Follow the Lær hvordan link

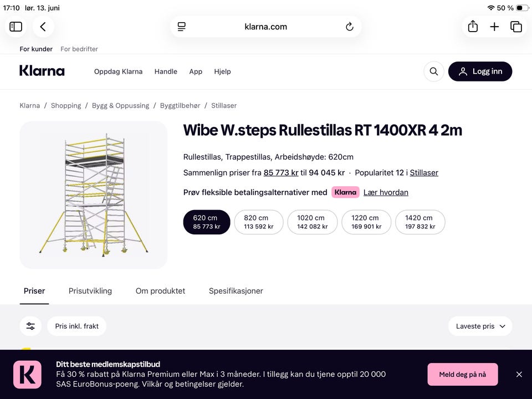[386, 192]
